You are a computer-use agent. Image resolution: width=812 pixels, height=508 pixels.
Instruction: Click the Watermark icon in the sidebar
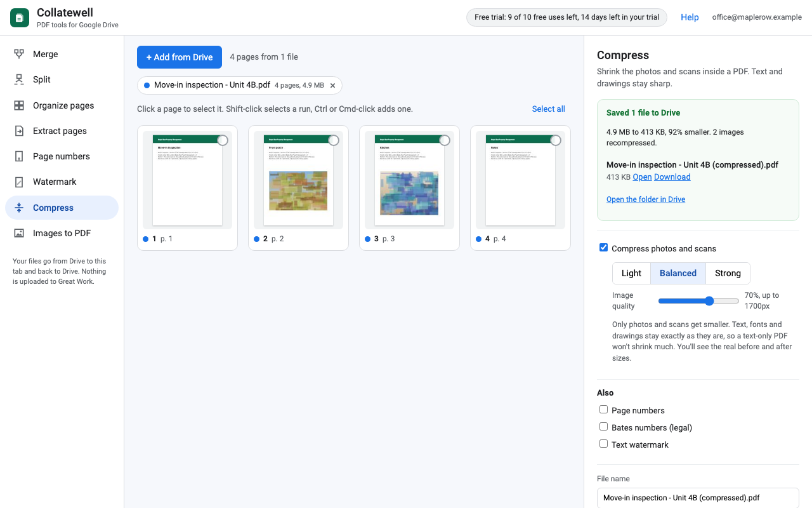tap(19, 182)
